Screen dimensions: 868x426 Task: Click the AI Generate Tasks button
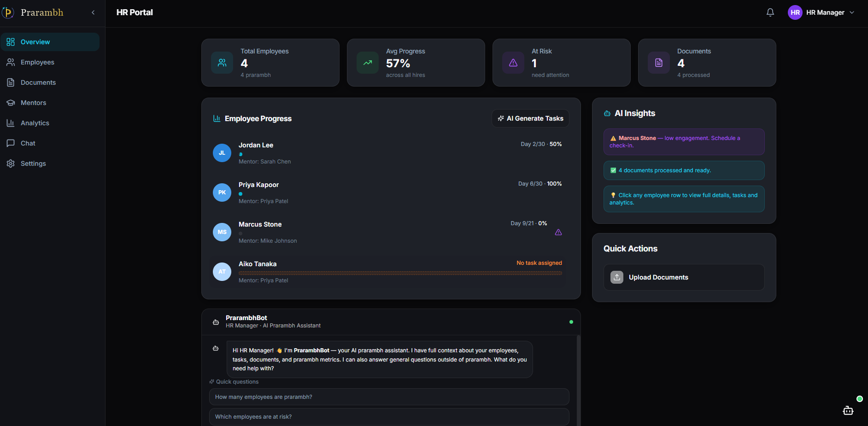coord(530,118)
